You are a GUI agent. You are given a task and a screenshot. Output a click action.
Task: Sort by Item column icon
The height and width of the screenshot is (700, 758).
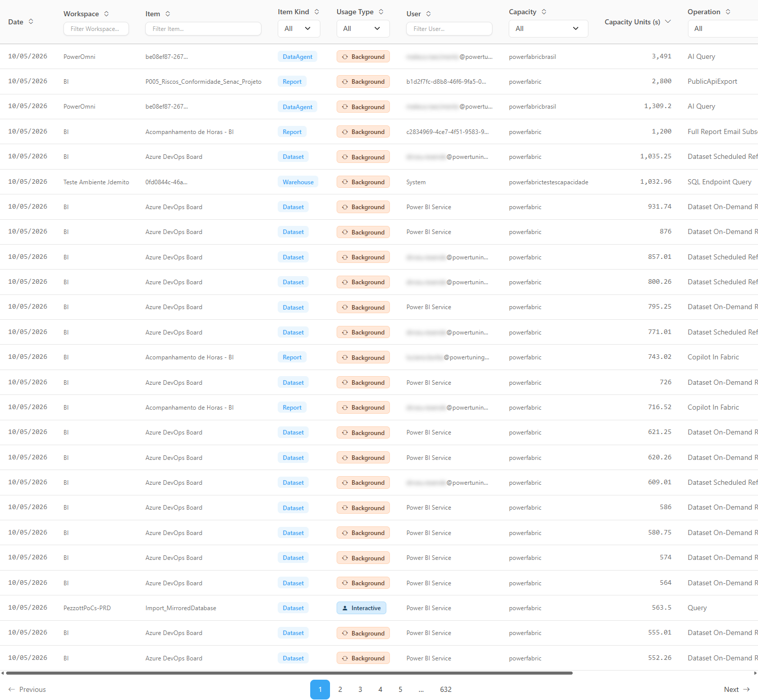point(168,14)
